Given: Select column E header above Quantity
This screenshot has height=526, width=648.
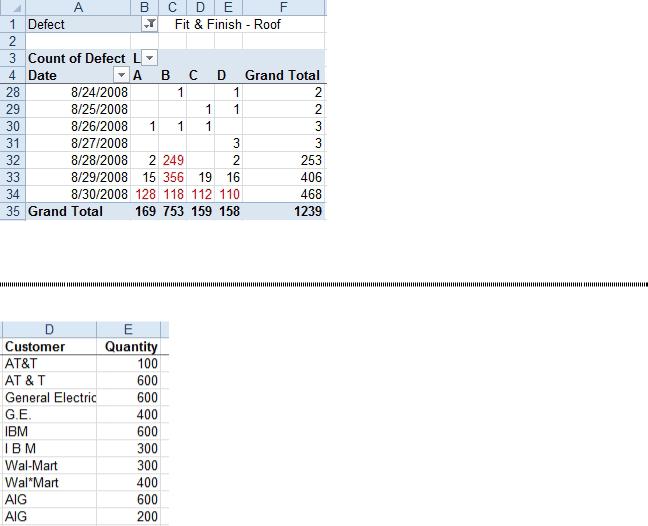Looking at the screenshot, I should pos(128,330).
